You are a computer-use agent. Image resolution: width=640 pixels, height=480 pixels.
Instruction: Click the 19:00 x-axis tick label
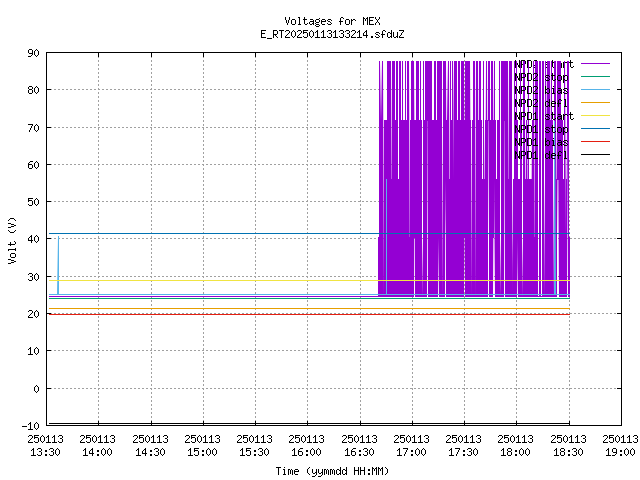620,446
